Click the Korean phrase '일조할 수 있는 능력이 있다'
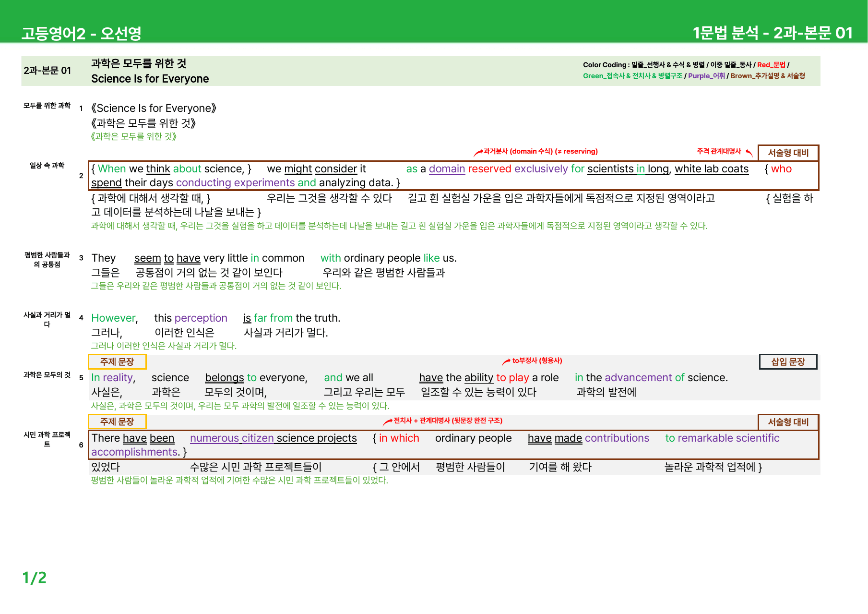This screenshot has width=868, height=614. pyautogui.click(x=479, y=392)
